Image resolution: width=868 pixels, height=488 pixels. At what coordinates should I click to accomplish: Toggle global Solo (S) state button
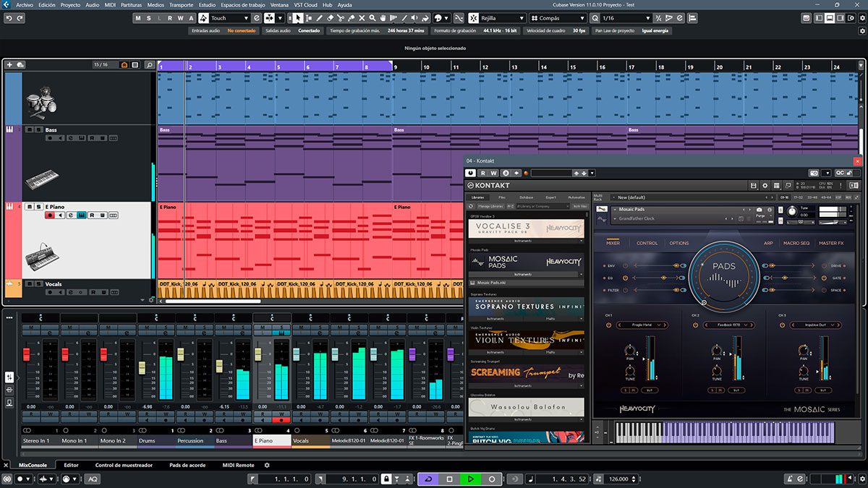coord(149,18)
